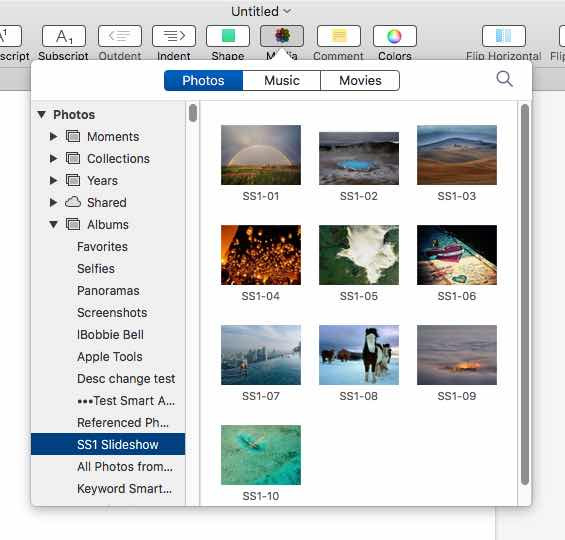
Task: Select the Panoramas album
Action: click(108, 291)
